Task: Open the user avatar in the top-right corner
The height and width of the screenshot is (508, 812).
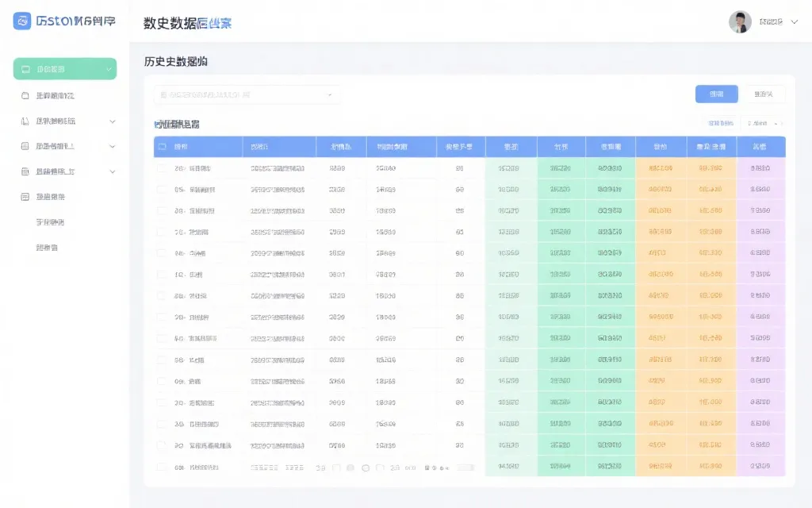Action: (x=740, y=21)
